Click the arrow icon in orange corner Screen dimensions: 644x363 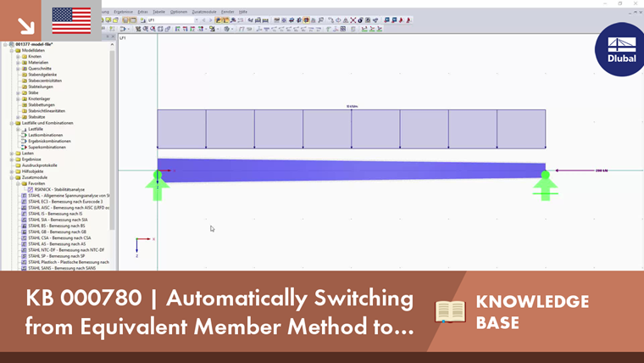pyautogui.click(x=26, y=26)
